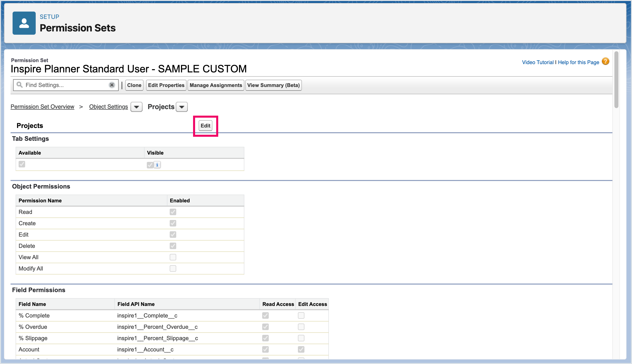
Task: Toggle the Visible tab setting checkbox
Action: 150,165
